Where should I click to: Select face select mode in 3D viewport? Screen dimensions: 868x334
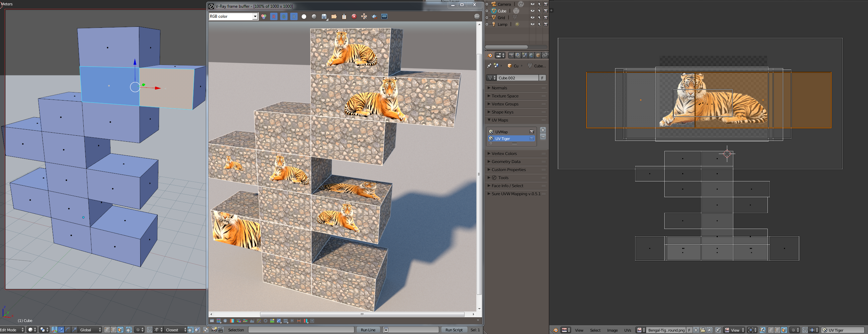click(x=120, y=330)
